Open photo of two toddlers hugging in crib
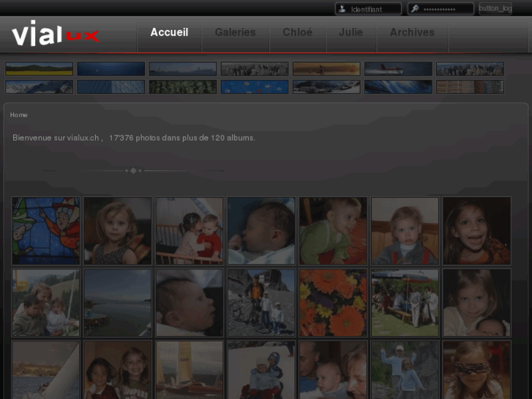532x399 pixels. pyautogui.click(x=190, y=231)
